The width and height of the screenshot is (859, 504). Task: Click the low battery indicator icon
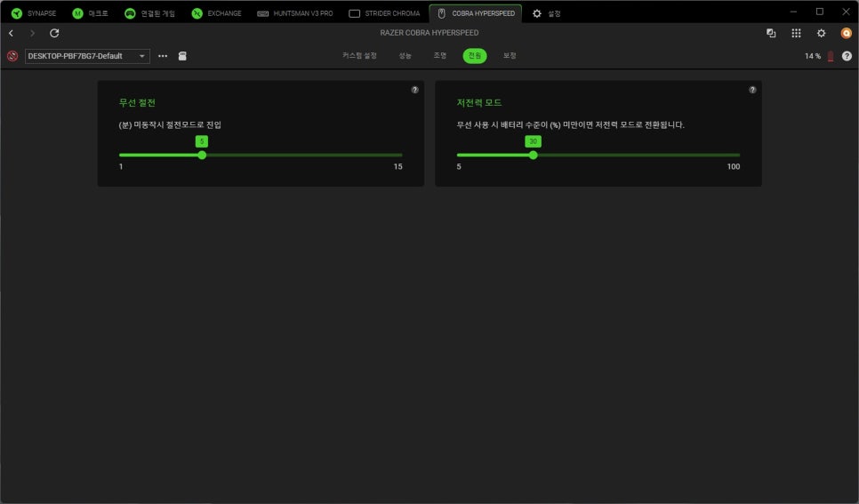(831, 56)
